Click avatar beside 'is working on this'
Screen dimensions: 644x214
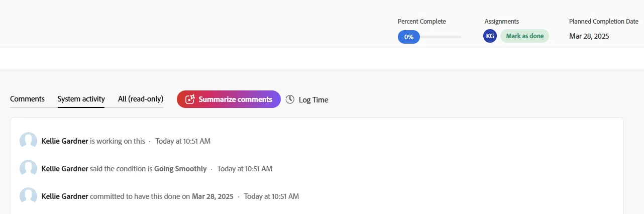28,141
